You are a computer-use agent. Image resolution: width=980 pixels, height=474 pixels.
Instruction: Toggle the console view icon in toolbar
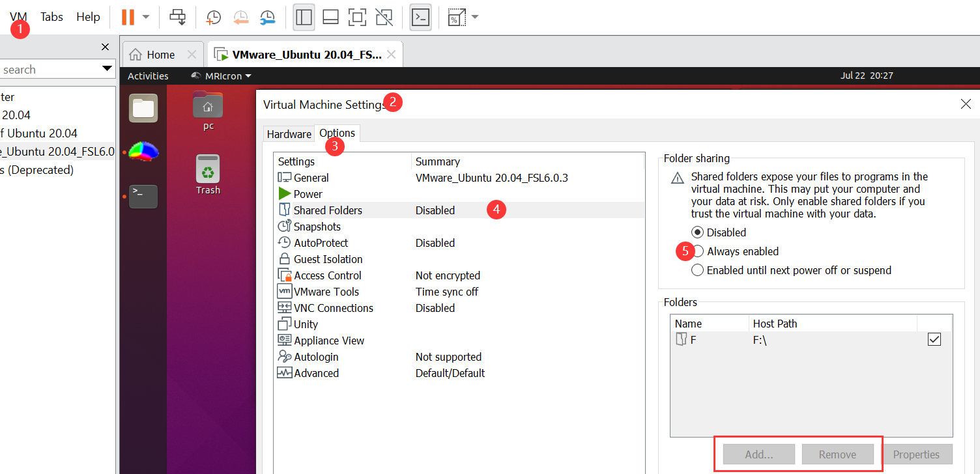[x=421, y=18]
